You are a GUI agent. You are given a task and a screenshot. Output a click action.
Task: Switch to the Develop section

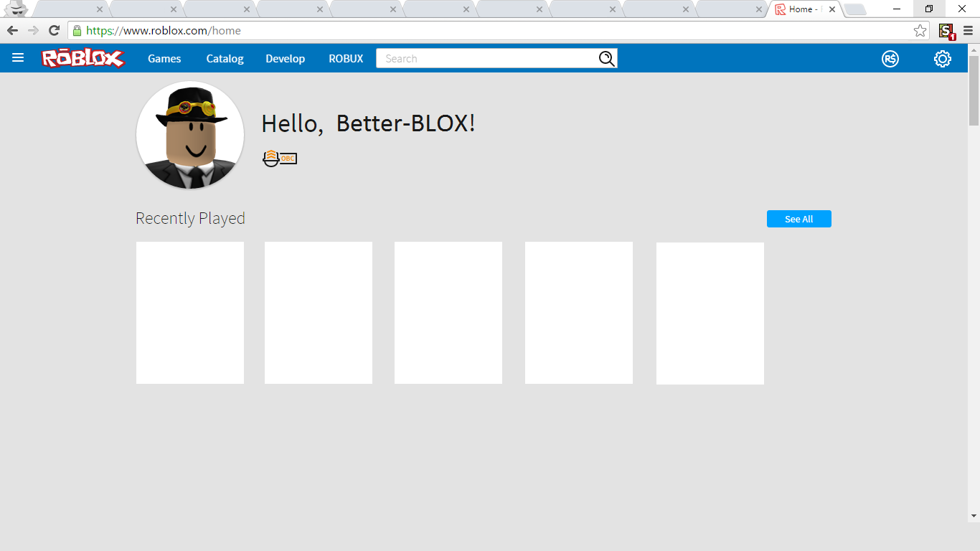pos(285,58)
